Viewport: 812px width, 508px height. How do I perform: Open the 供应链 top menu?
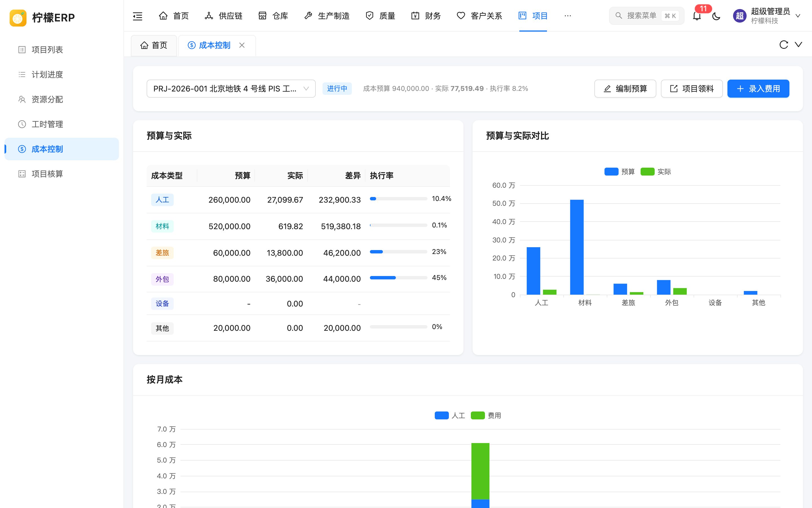(x=224, y=16)
